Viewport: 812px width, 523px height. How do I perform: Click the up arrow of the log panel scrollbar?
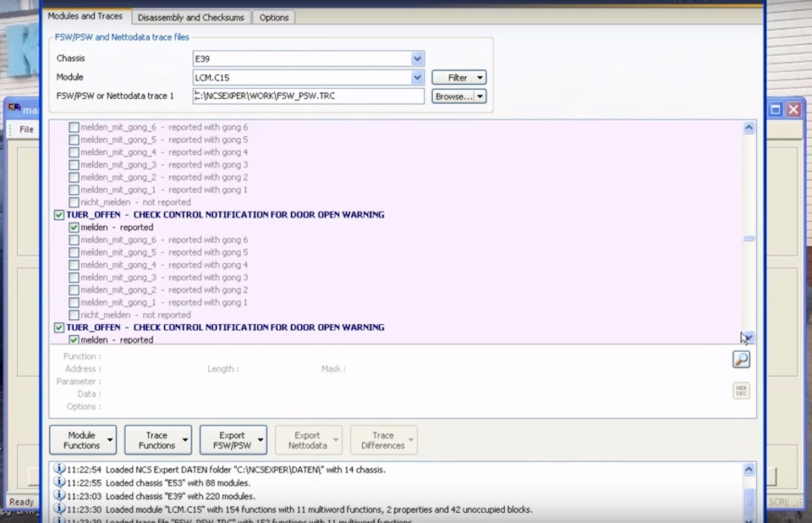(x=749, y=470)
